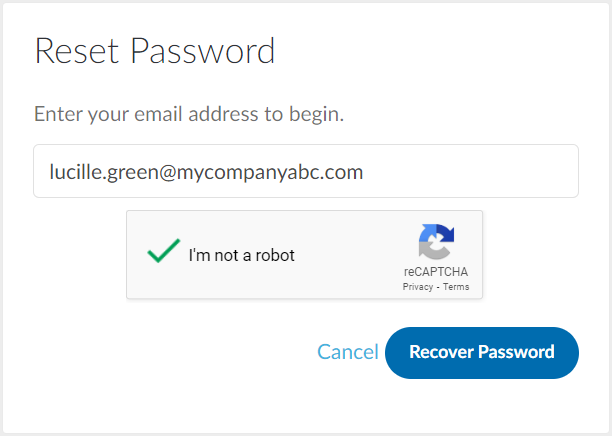Open the reCAPTCHA Terms link
This screenshot has height=436, width=612.
(456, 287)
